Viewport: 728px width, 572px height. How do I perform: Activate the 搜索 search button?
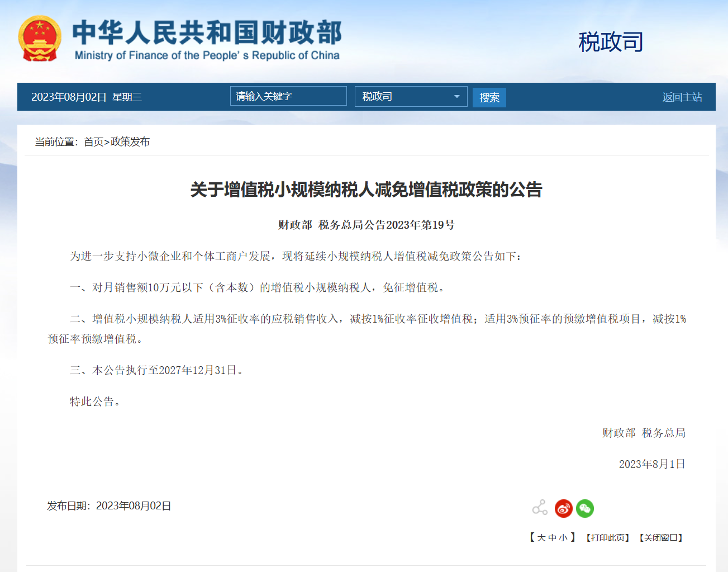point(489,97)
